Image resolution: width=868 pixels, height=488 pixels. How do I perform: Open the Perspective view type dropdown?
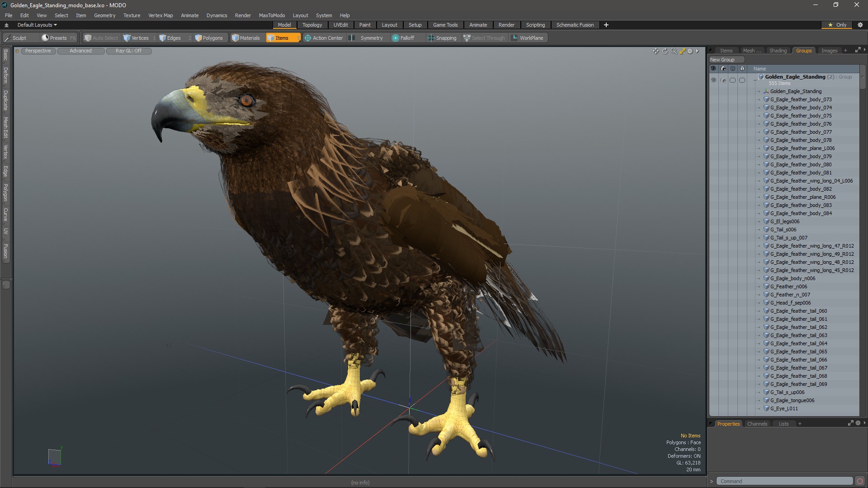pyautogui.click(x=38, y=51)
